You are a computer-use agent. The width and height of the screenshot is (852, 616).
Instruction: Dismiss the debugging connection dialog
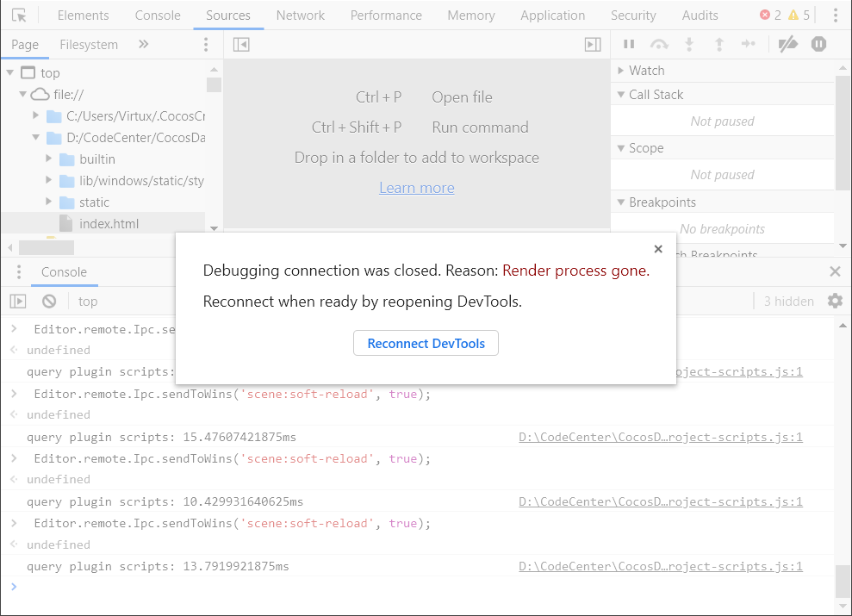658,250
